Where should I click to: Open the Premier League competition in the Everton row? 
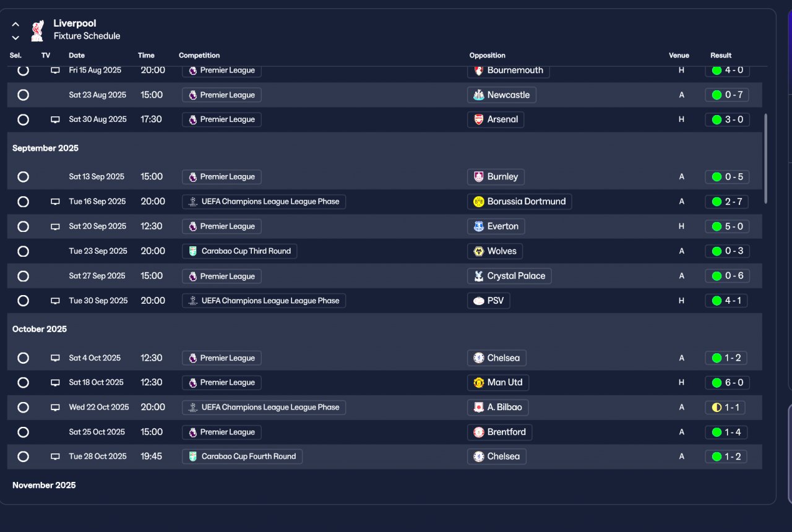point(222,226)
